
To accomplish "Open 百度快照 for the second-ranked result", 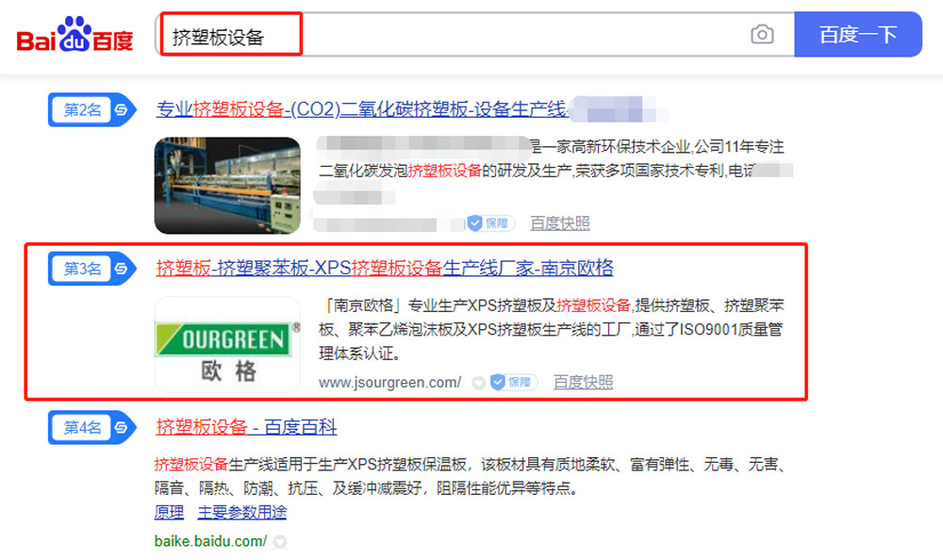I will click(x=560, y=223).
